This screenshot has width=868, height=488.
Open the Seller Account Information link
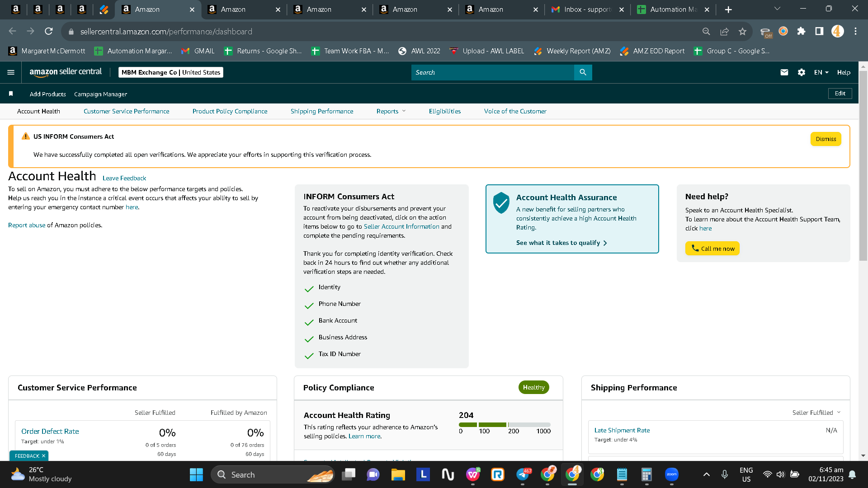click(401, 226)
